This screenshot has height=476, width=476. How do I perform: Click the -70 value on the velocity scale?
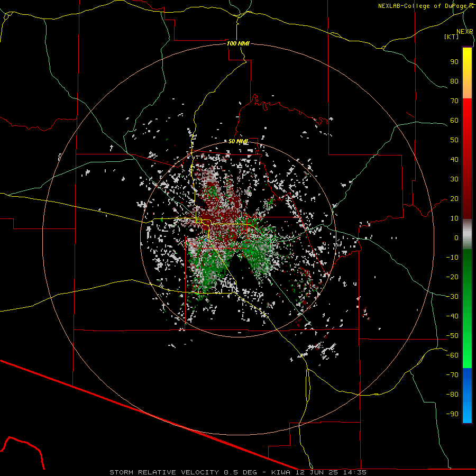click(452, 375)
